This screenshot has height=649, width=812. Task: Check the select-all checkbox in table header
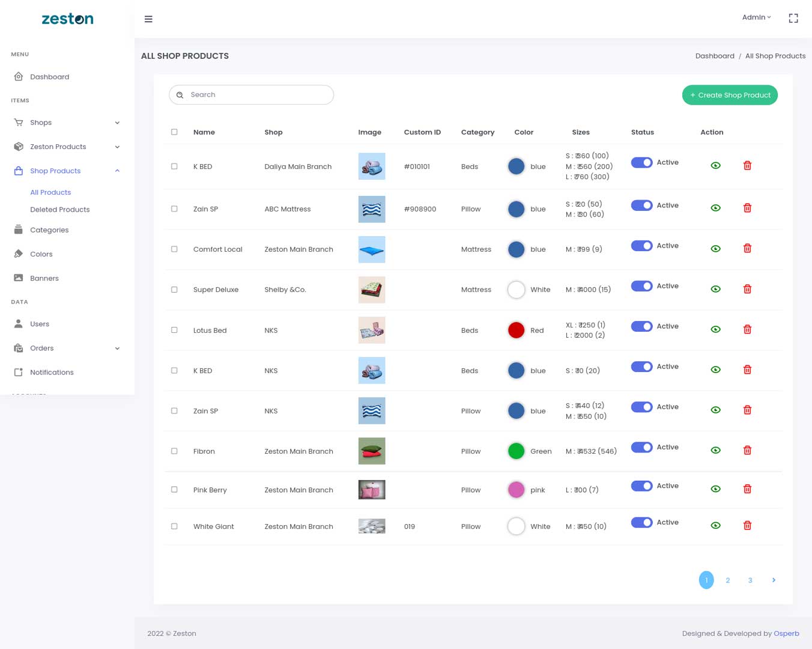(x=174, y=132)
